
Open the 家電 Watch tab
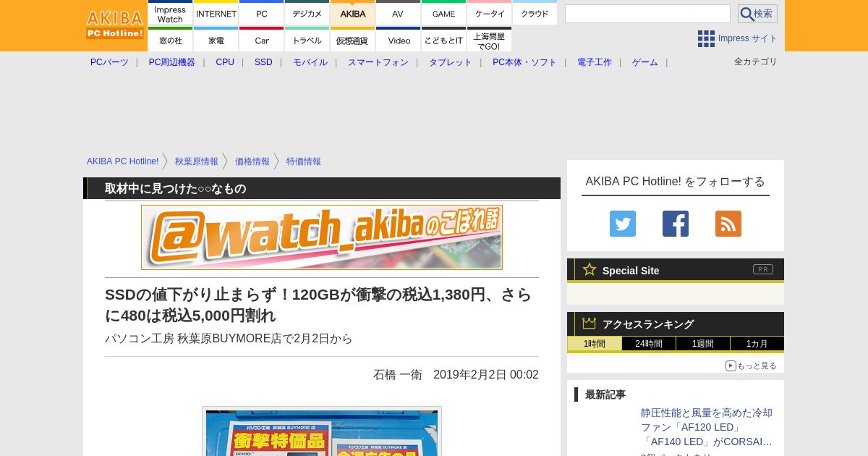tap(216, 40)
